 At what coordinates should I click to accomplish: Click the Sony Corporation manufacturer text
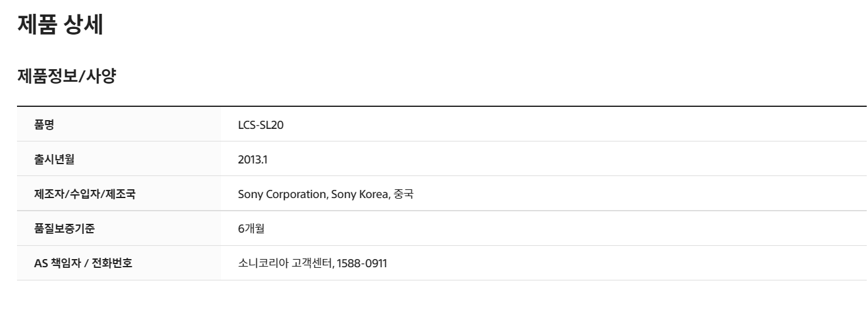pyautogui.click(x=281, y=194)
